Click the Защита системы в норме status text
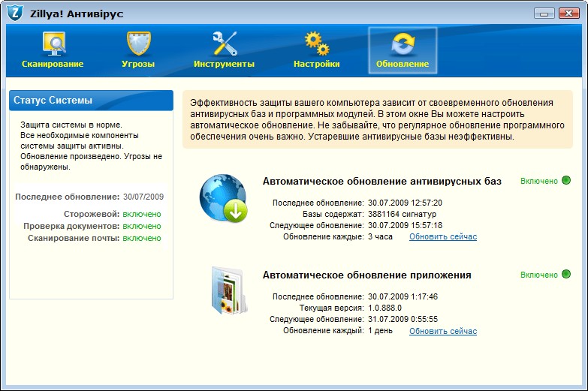 click(x=71, y=125)
